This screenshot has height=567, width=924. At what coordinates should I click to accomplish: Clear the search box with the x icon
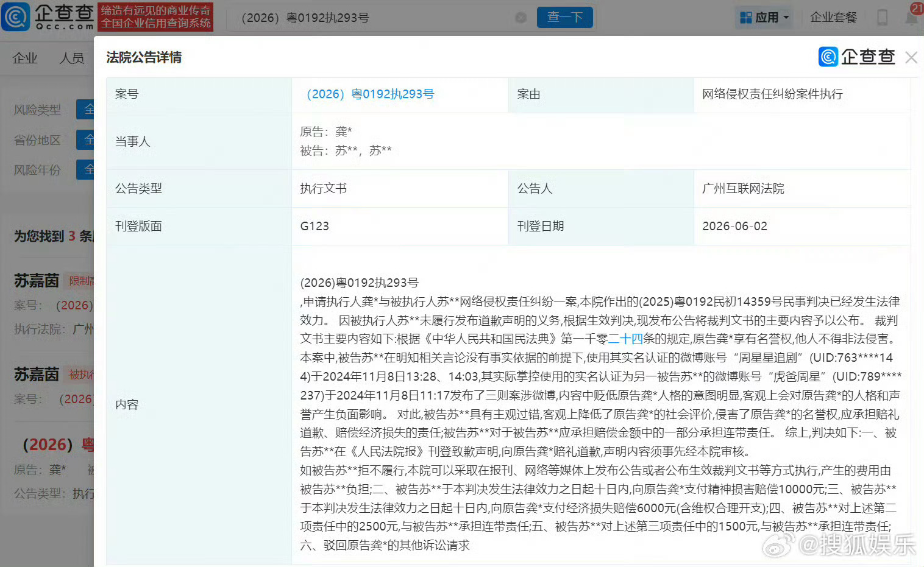tap(521, 18)
